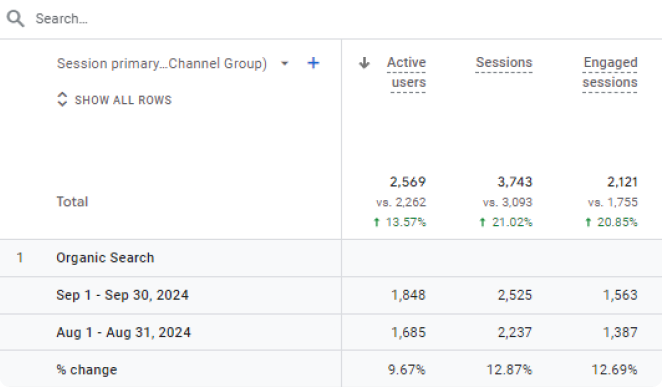Click August Sessions value 2,237
This screenshot has width=662, height=387.
pyautogui.click(x=515, y=333)
